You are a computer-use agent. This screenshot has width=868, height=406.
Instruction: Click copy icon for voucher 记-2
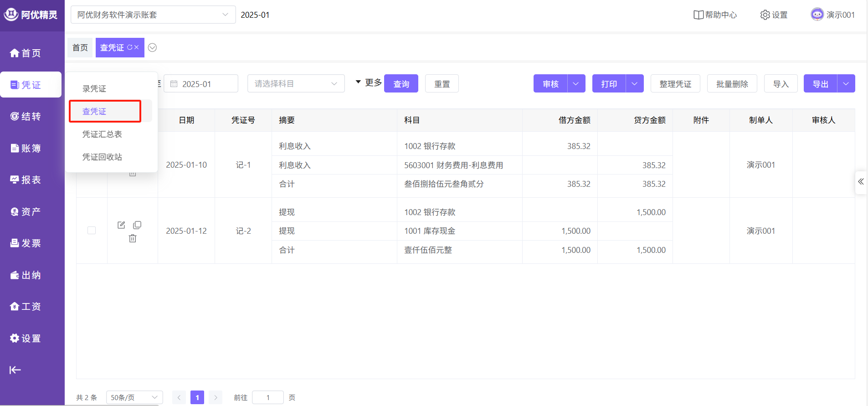137,225
